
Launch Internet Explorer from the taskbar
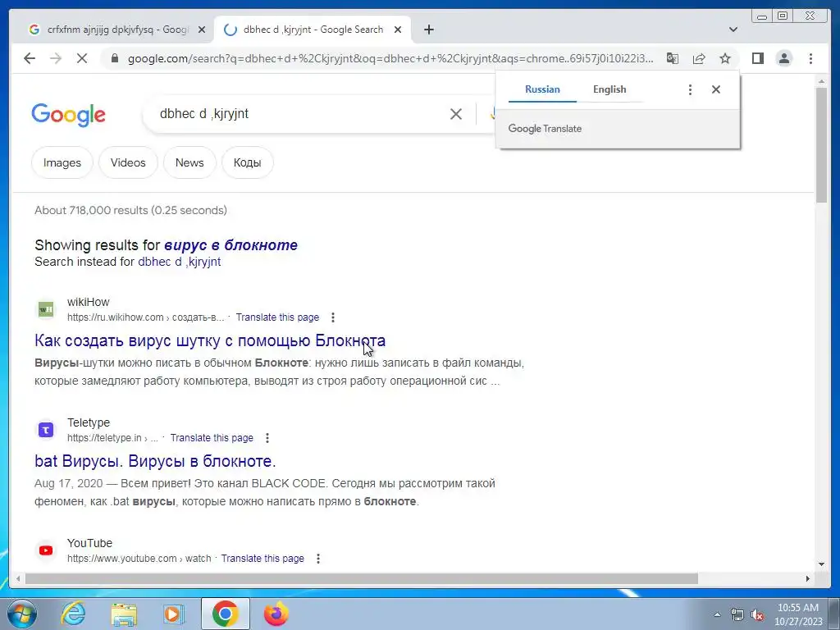pos(72,614)
